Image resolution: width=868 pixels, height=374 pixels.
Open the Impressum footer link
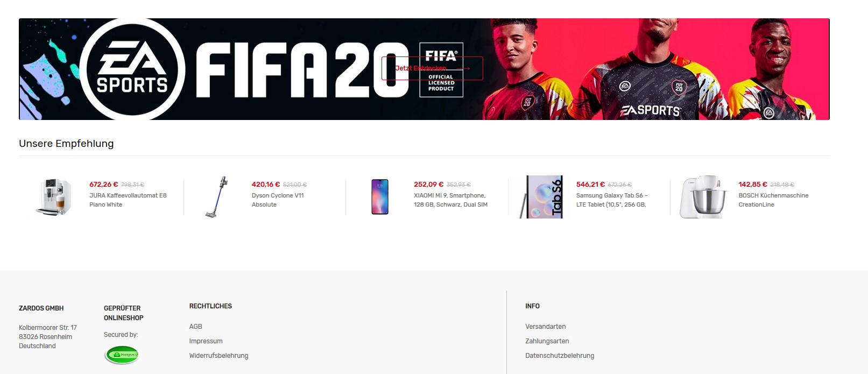[x=206, y=341]
